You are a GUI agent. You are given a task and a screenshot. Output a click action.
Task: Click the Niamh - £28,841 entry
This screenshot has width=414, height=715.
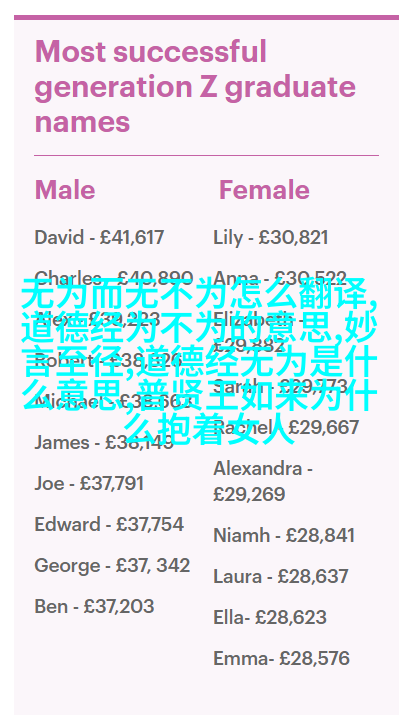click(x=284, y=535)
